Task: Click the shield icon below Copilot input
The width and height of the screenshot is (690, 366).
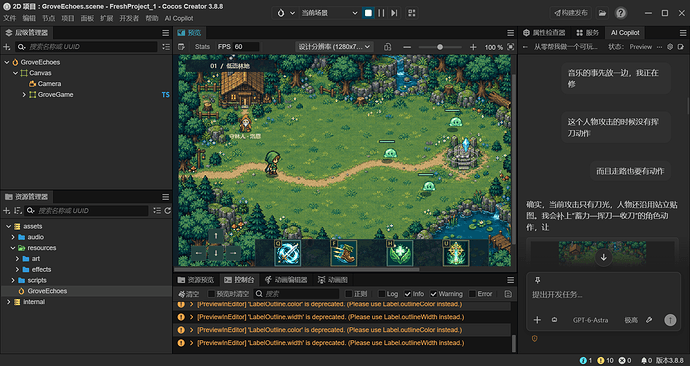Action: [x=535, y=339]
